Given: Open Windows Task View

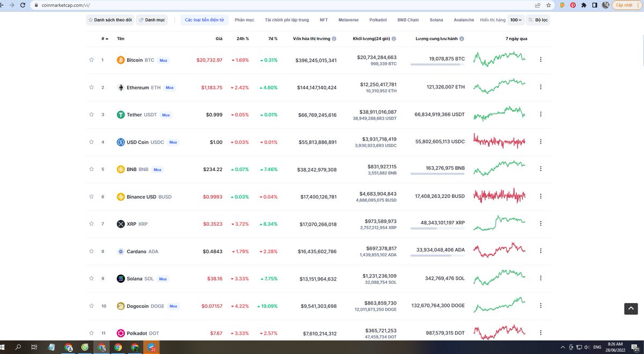Looking at the screenshot, I should coord(34,347).
